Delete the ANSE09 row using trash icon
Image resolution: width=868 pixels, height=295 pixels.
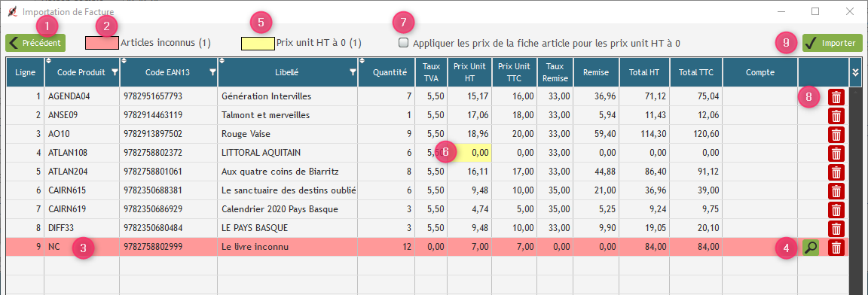click(836, 116)
